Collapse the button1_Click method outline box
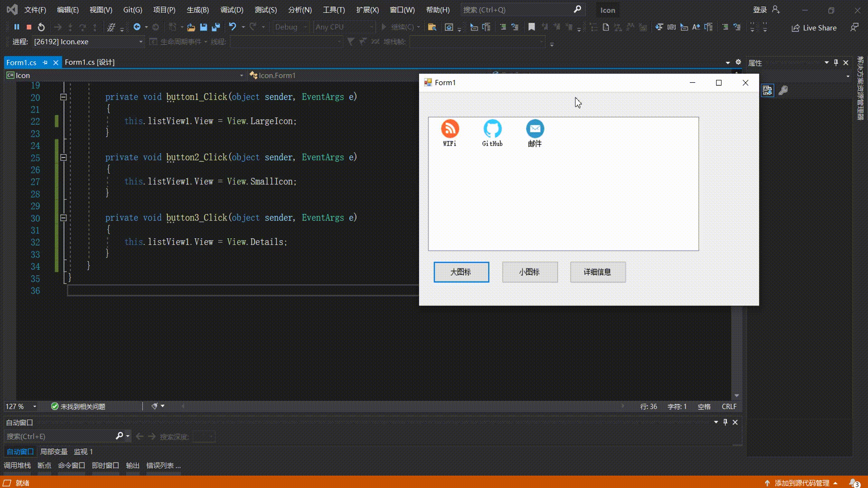The image size is (868, 488). (x=63, y=97)
